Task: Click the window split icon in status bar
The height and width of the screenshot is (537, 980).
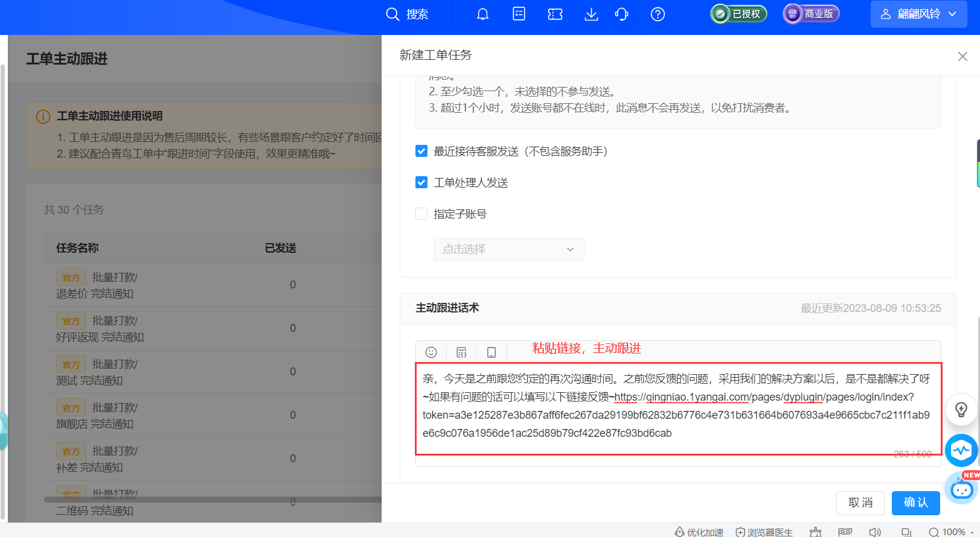Action: [906, 532]
